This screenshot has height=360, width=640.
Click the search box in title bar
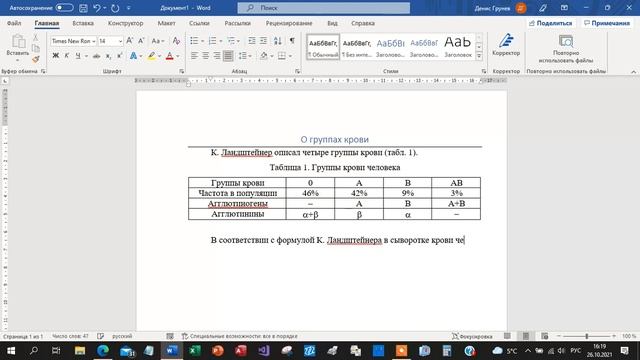pos(324,8)
